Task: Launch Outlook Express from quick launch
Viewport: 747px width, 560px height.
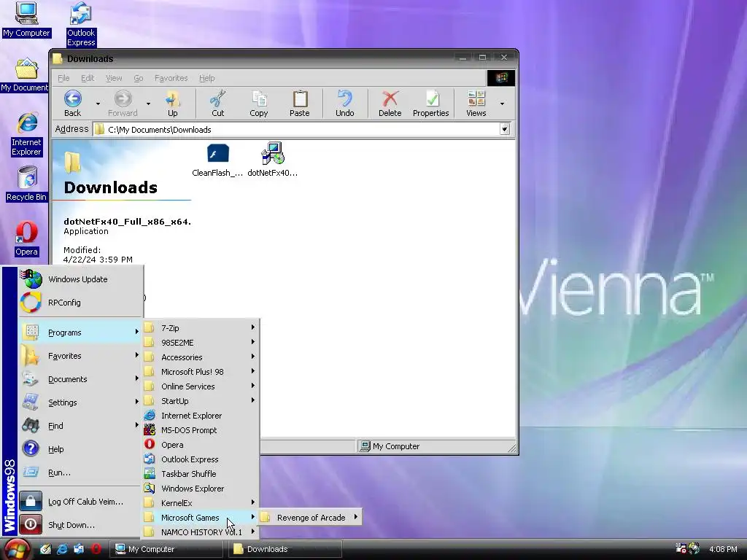Action: [x=79, y=549]
